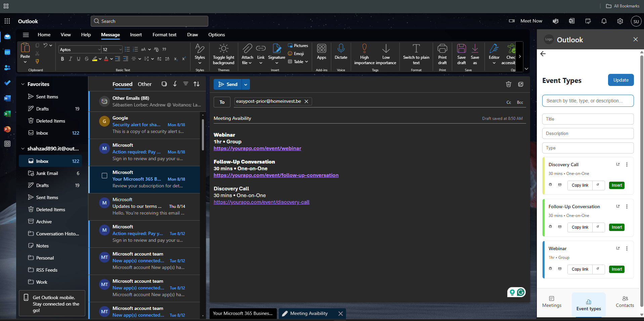Click the Format Painter icon
Screen dimensions: 644x321
click(x=37, y=61)
